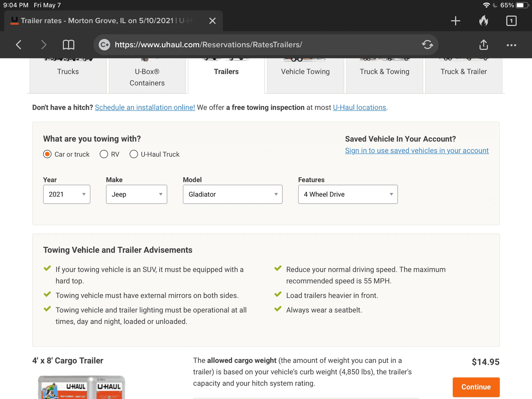Open the Make dropdown showing Jeep
The image size is (532, 399).
click(137, 194)
